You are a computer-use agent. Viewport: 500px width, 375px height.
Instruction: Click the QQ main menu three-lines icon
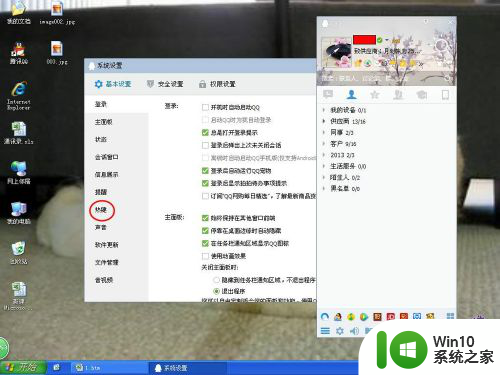pyautogui.click(x=325, y=331)
